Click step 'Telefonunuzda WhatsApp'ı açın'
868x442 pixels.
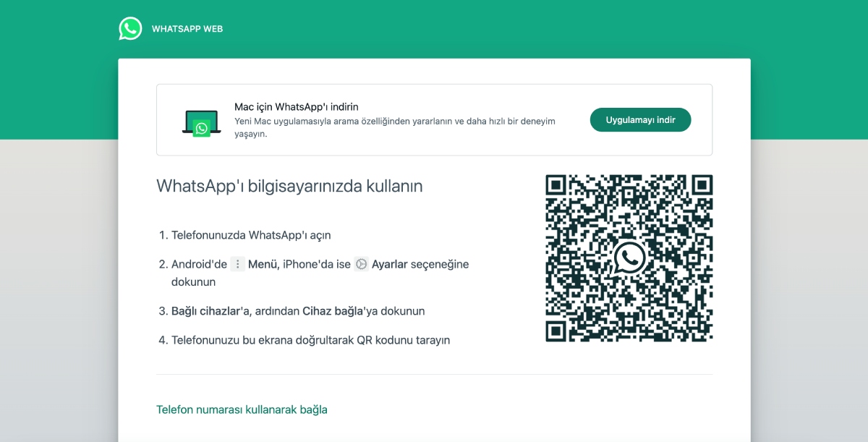[251, 235]
